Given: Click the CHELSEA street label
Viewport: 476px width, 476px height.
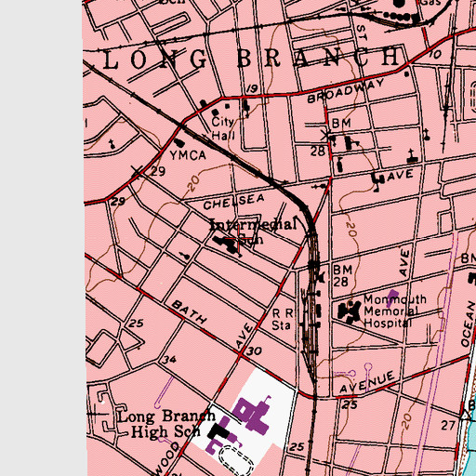Looking at the screenshot, I should coord(234,202).
